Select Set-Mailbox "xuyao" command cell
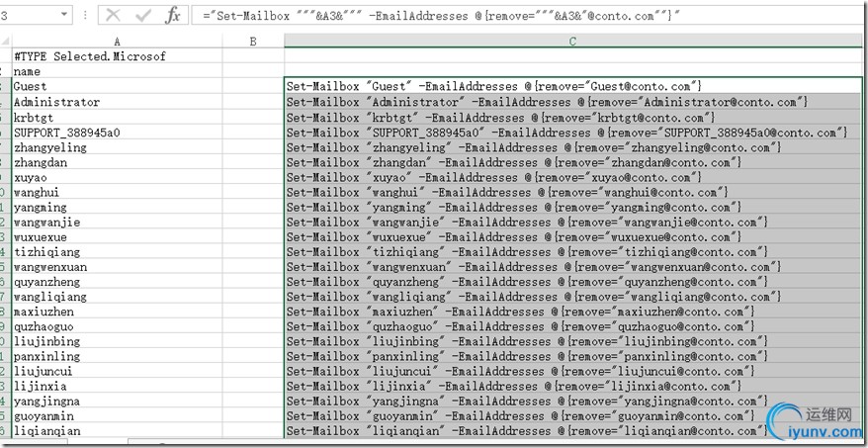Viewport: 868px width, 448px height. [x=573, y=177]
